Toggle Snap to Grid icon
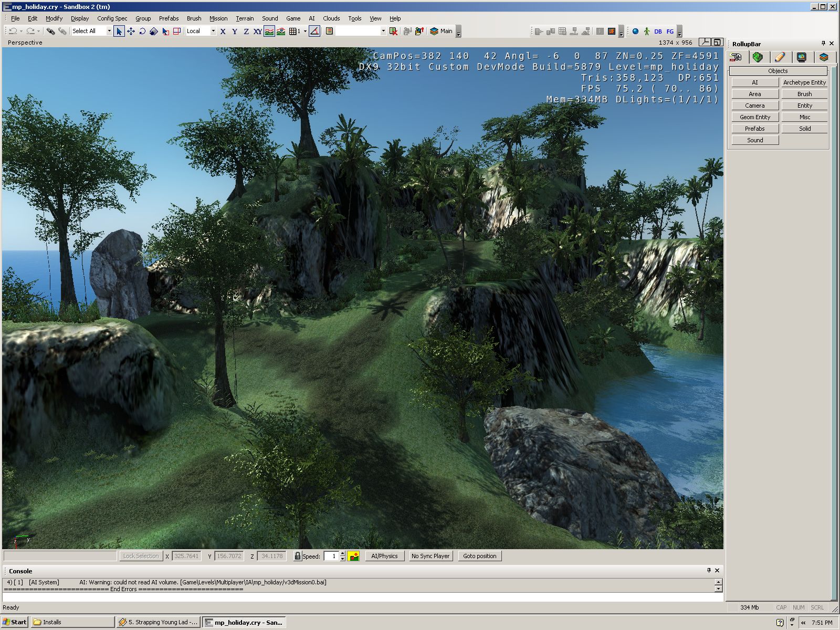840x630 pixels. tap(293, 31)
